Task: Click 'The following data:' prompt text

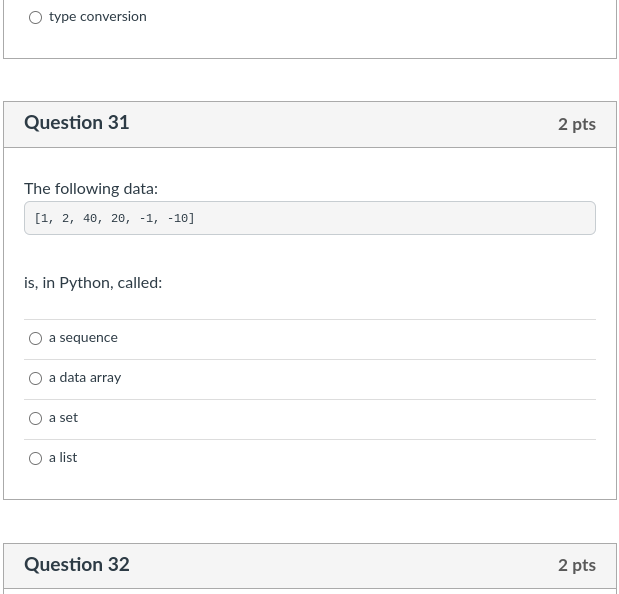Action: pyautogui.click(x=91, y=189)
